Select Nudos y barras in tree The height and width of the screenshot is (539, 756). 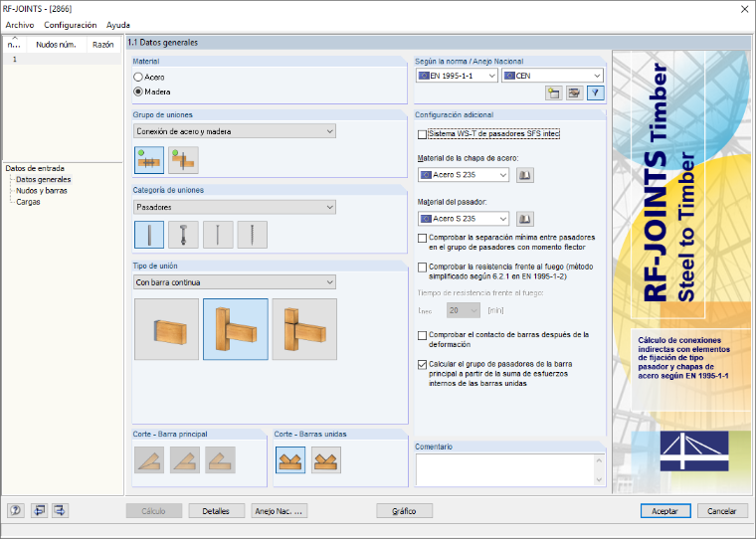42,190
